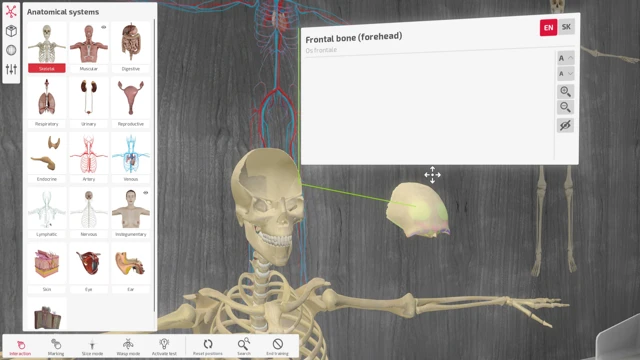Hide info panel with crossed-eye button
The height and width of the screenshot is (360, 640).
565,125
